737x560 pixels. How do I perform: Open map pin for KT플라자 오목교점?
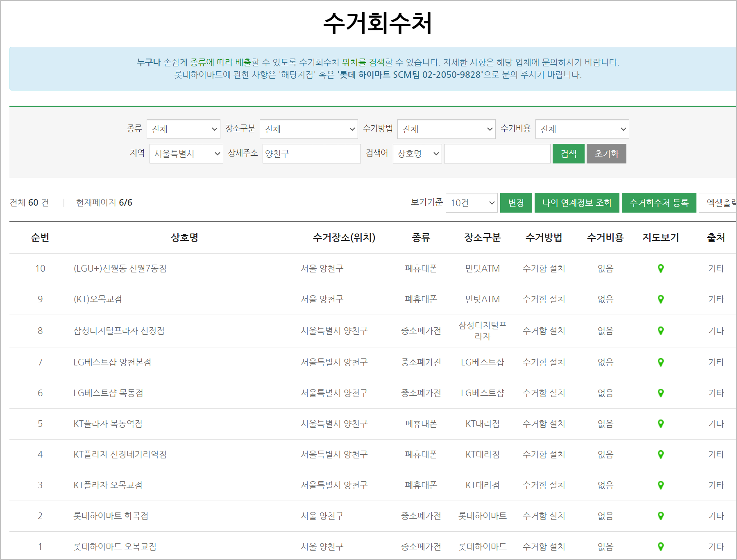[x=660, y=485]
